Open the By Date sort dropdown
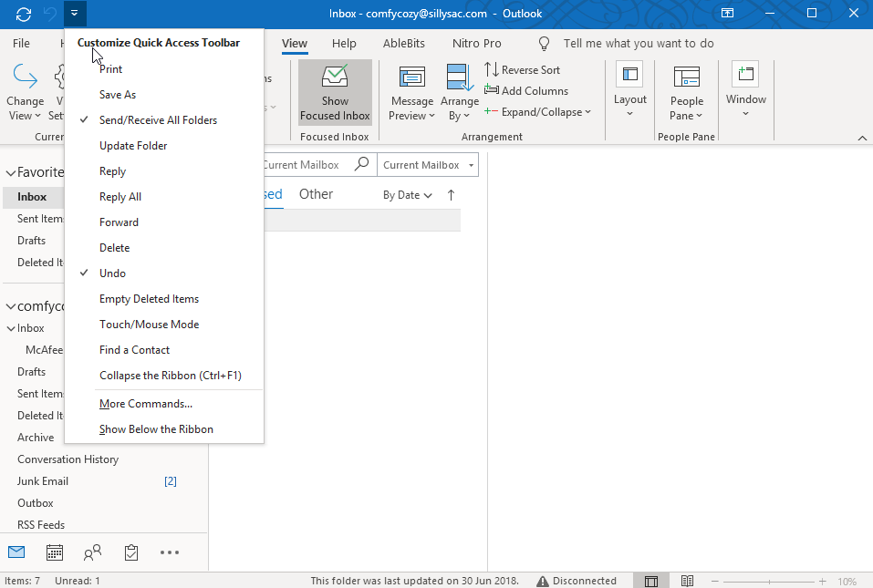This screenshot has height=588, width=873. point(407,195)
